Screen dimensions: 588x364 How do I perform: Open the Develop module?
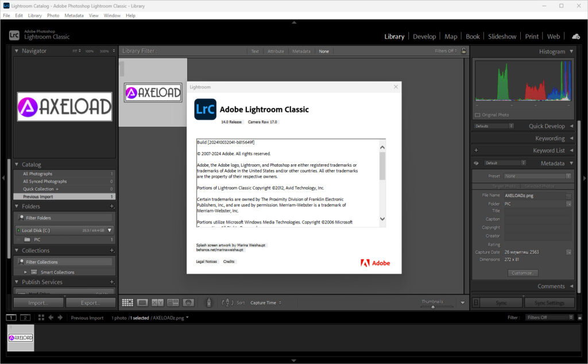424,36
